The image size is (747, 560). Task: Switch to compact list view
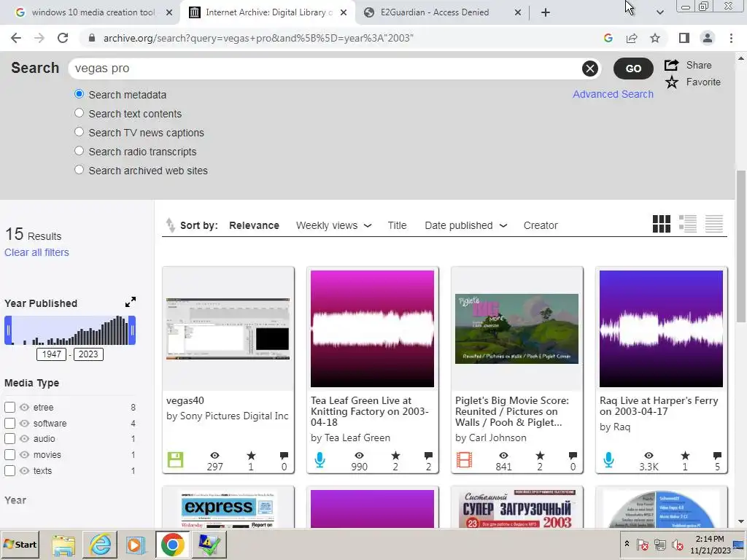tap(713, 224)
